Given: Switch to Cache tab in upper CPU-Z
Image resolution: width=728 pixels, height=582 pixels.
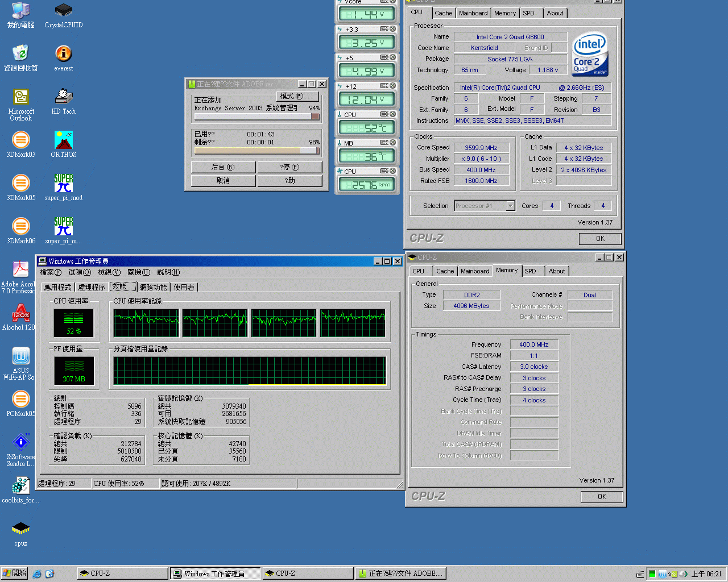Looking at the screenshot, I should (x=443, y=13).
